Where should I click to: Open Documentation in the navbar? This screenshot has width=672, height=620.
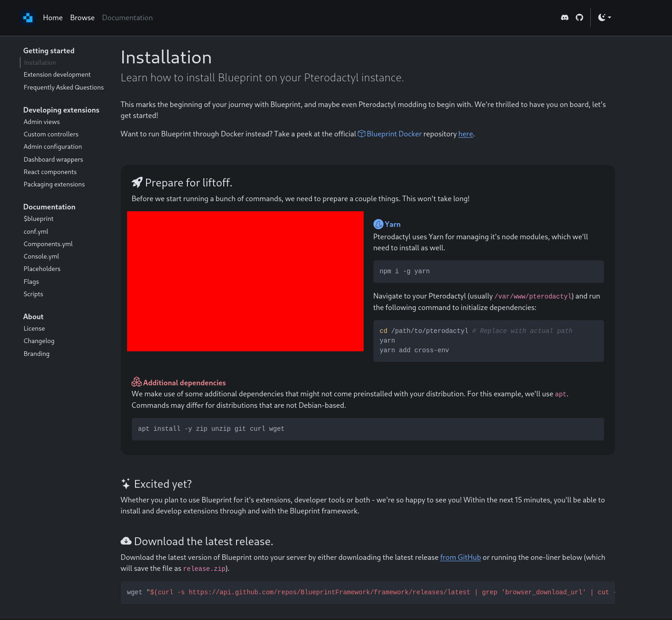pos(127,17)
